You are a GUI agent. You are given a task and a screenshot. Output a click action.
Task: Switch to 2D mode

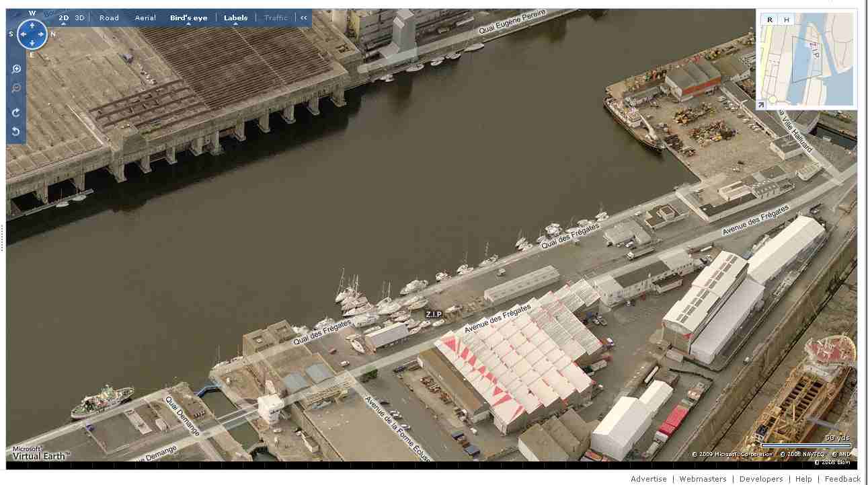63,18
